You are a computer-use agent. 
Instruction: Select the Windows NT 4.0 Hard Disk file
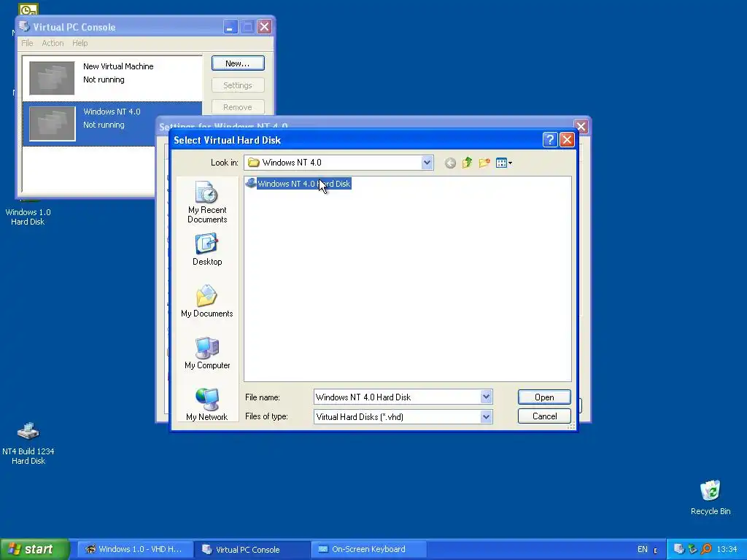pos(298,184)
